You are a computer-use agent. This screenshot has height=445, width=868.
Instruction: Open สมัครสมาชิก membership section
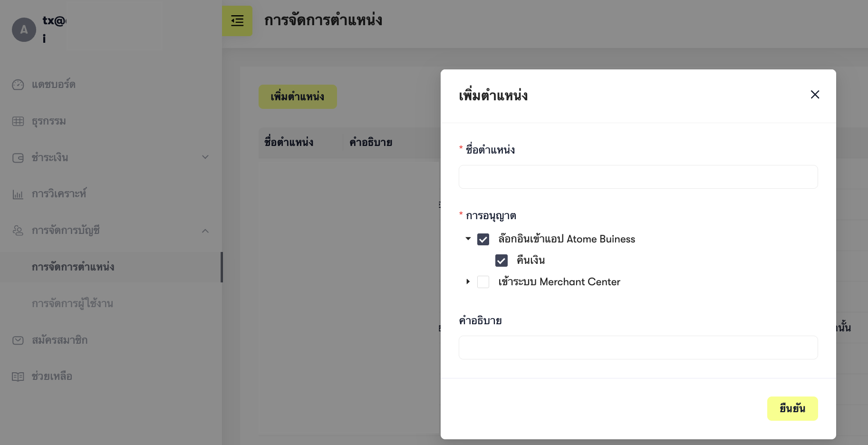coord(18,340)
